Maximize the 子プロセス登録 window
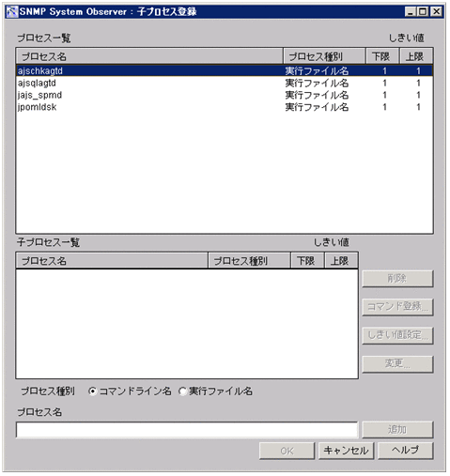 coord(423,12)
